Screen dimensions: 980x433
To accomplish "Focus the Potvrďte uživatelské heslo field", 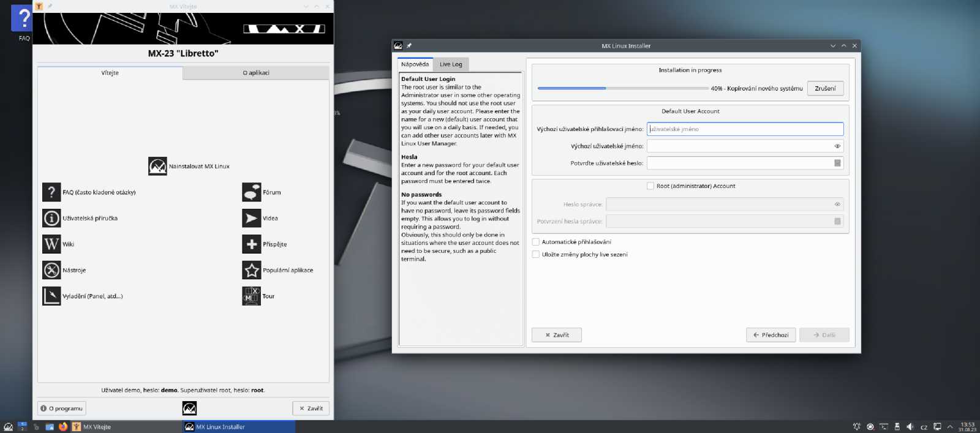I will pyautogui.click(x=745, y=163).
